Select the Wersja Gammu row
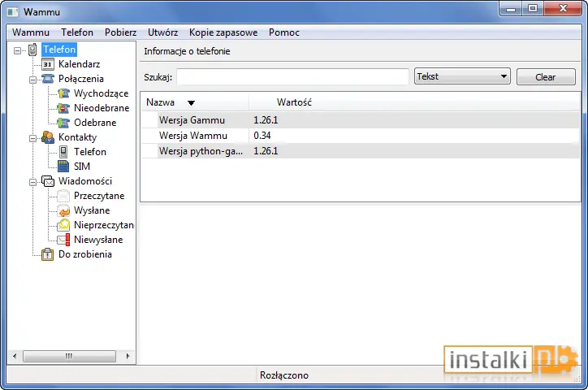Image resolution: width=588 pixels, height=390 pixels. [361, 120]
